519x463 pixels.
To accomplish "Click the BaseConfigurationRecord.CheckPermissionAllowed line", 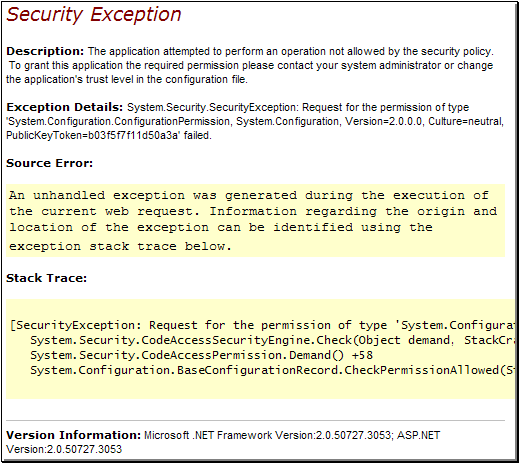I will pos(273,370).
